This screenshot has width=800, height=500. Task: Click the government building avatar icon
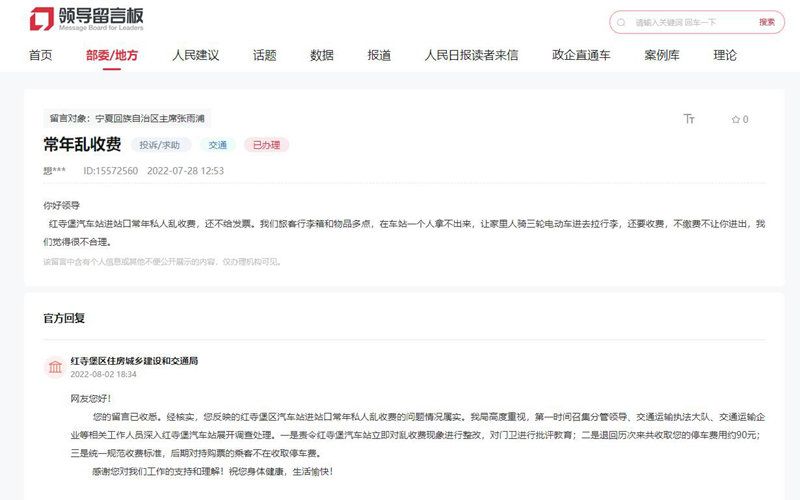pos(54,367)
